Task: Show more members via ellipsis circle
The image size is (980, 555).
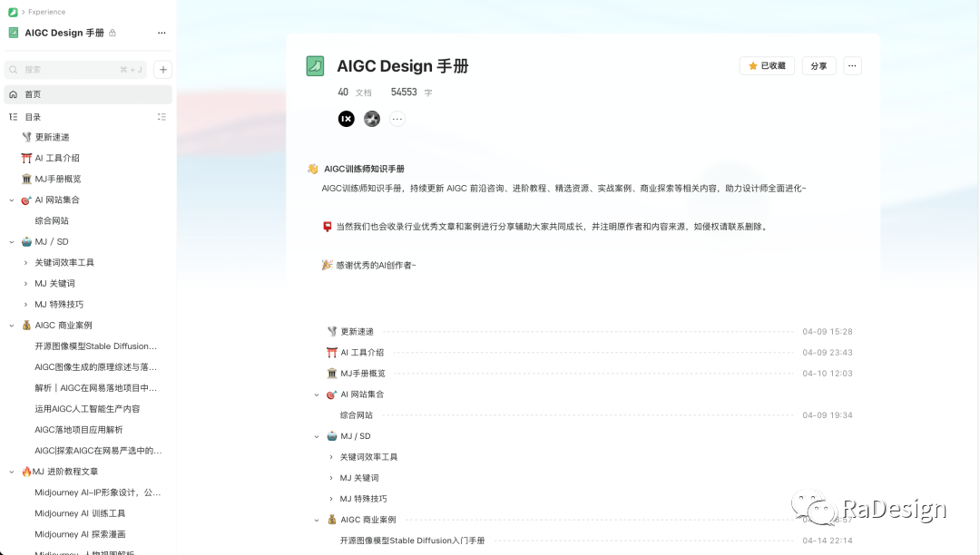Action: pos(397,119)
